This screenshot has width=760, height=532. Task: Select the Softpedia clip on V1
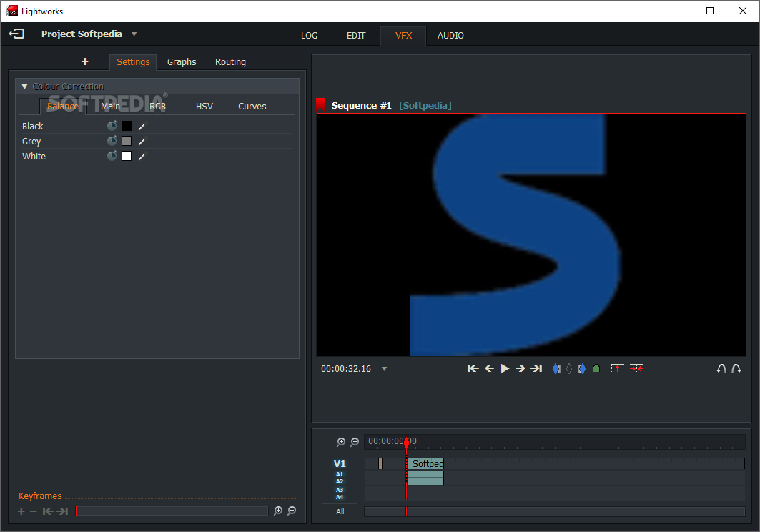(x=425, y=463)
